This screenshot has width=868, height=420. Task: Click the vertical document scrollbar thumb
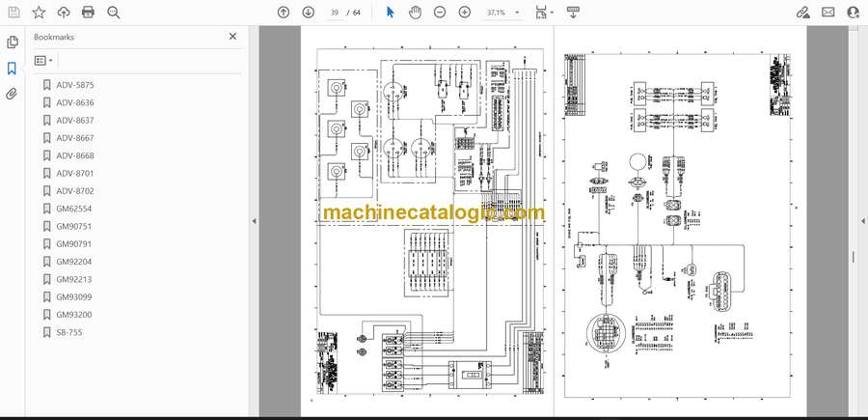(854, 256)
